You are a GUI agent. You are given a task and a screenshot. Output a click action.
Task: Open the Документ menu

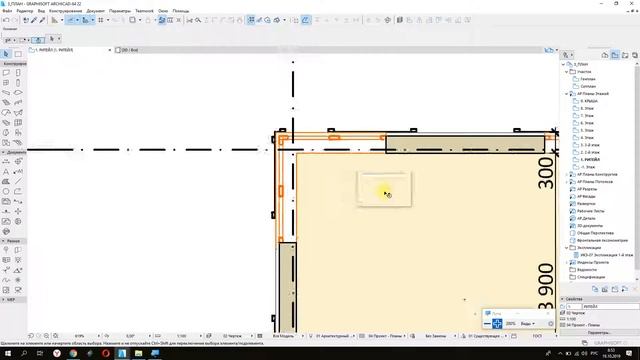[x=96, y=11]
